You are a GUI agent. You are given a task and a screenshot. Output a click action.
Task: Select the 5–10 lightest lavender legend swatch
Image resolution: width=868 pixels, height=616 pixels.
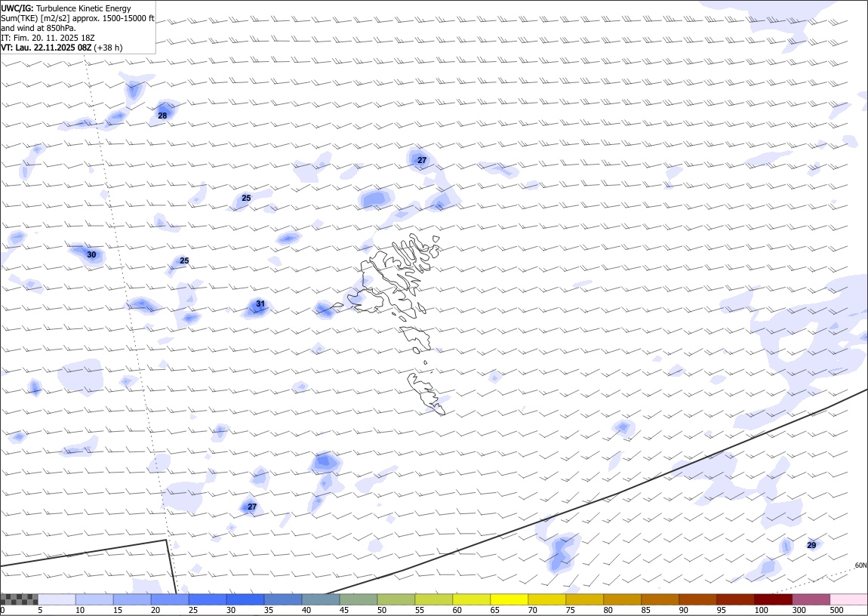[x=57, y=599]
